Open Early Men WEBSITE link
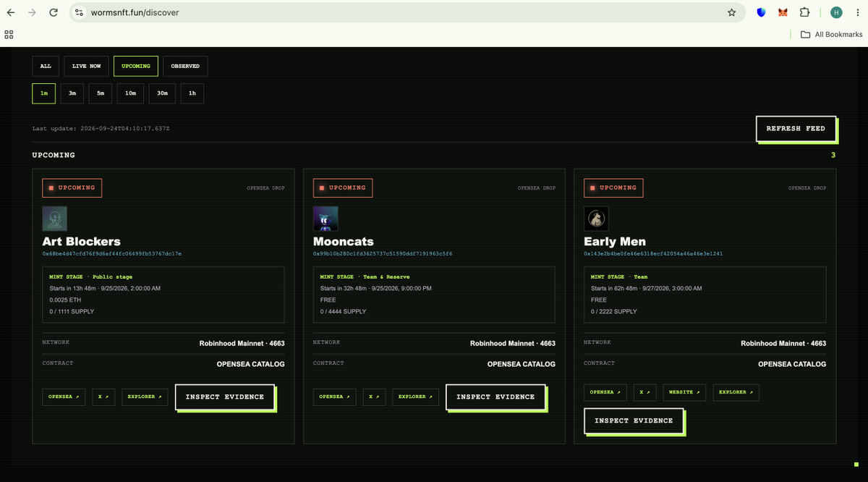The image size is (868, 482). point(684,392)
